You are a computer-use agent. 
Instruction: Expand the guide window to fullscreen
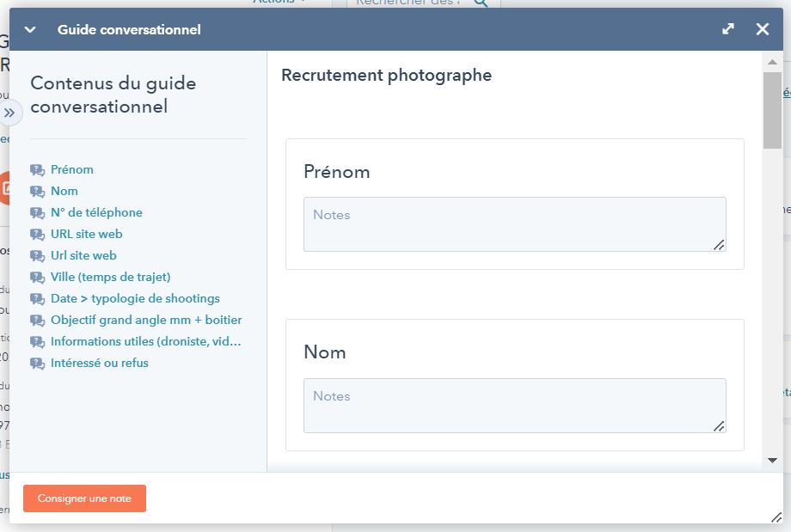pyautogui.click(x=728, y=29)
